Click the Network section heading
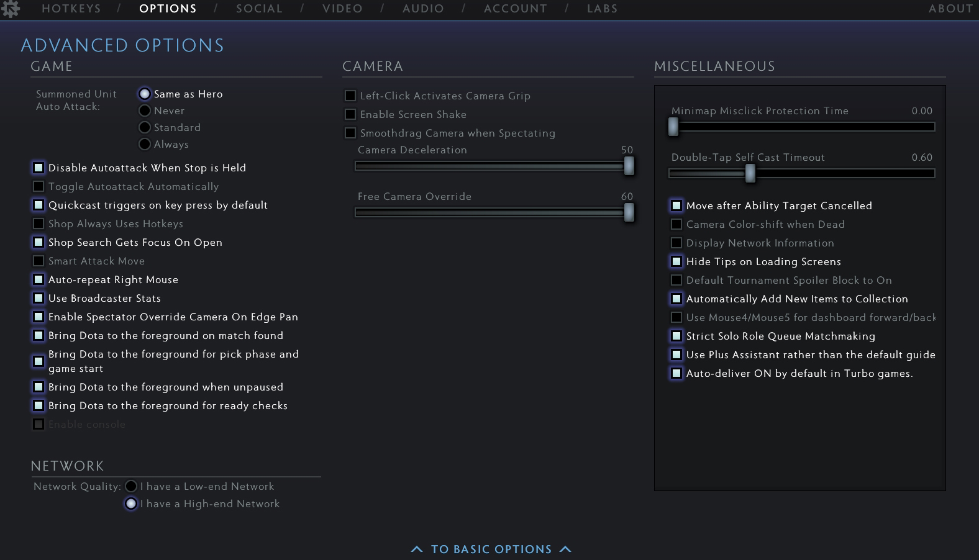Viewport: 979px width, 560px height. (67, 466)
